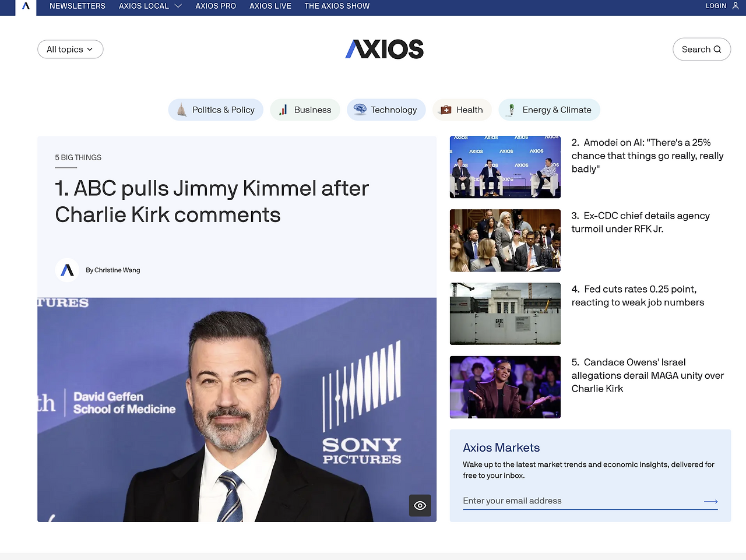Click the Ex-CDC hearing thumbnail
The width and height of the screenshot is (746, 560).
click(x=505, y=241)
